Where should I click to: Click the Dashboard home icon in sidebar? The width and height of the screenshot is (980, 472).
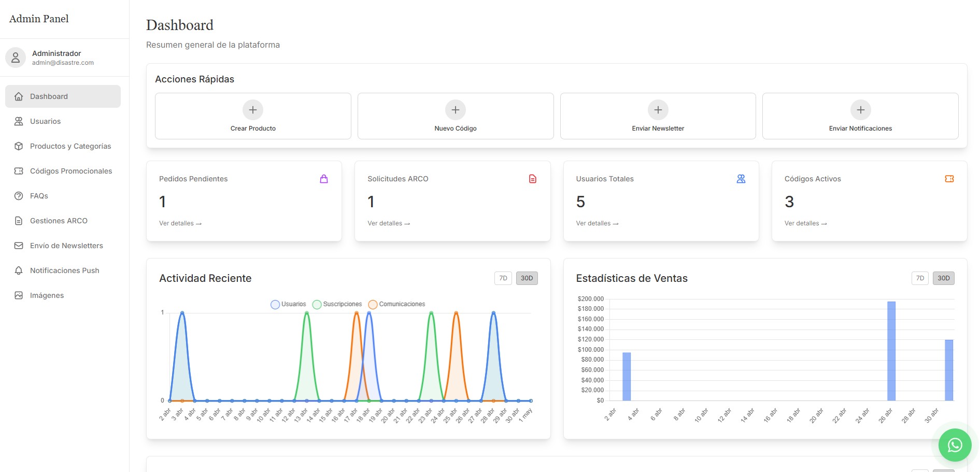(x=19, y=96)
